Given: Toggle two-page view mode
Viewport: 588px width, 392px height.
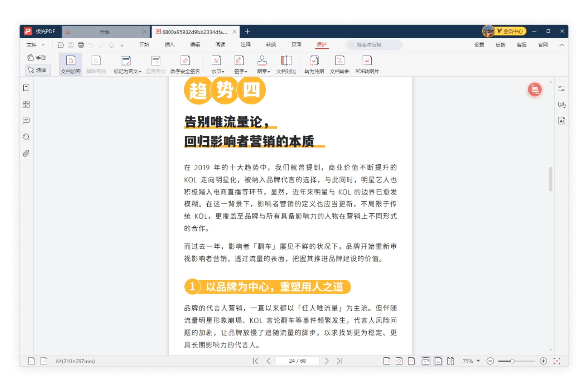Looking at the screenshot, I should (x=450, y=361).
